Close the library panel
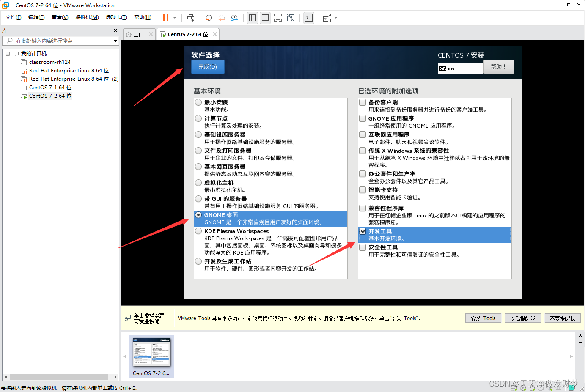The height and width of the screenshot is (392, 585). (x=115, y=31)
